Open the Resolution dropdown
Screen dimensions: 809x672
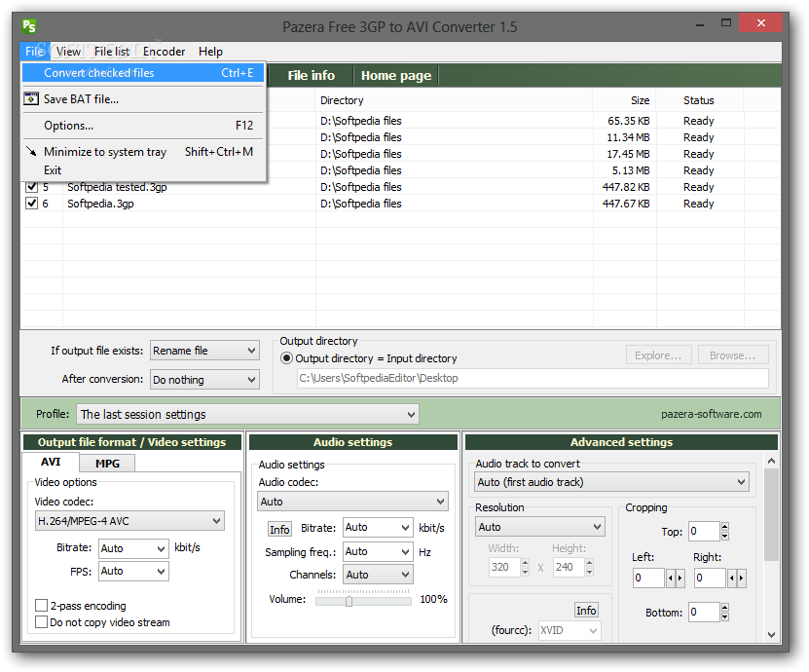click(x=540, y=527)
